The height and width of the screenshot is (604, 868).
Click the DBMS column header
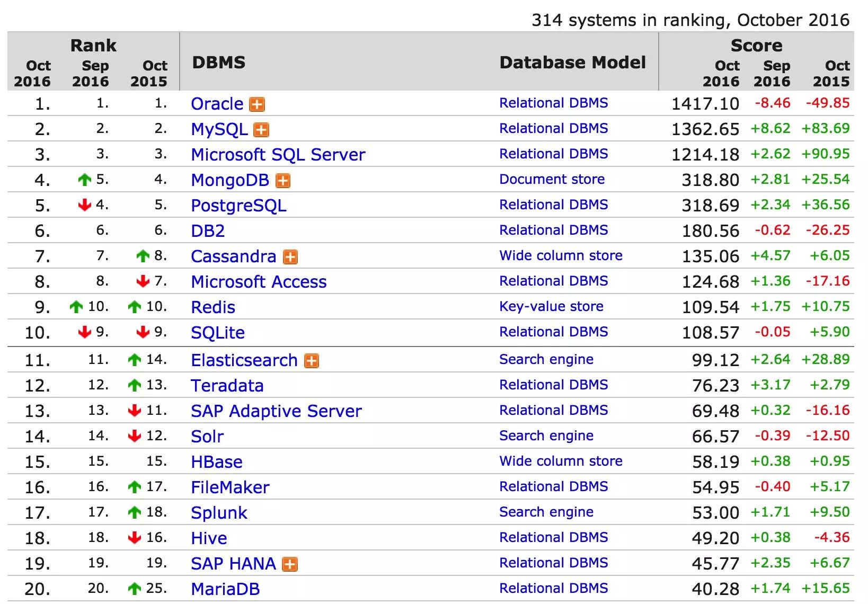219,63
